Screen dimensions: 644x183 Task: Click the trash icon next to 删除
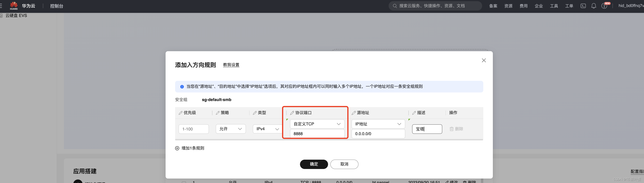pyautogui.click(x=452, y=129)
